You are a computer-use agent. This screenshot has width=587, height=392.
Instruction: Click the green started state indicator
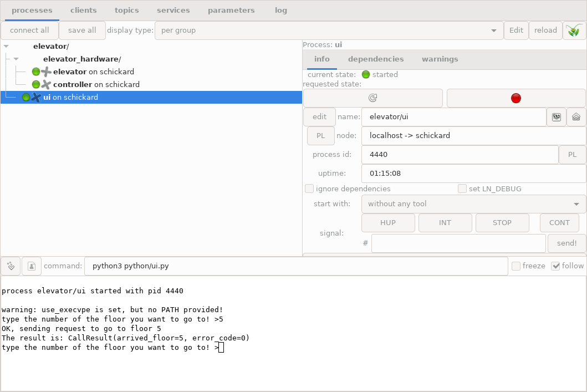click(x=366, y=74)
